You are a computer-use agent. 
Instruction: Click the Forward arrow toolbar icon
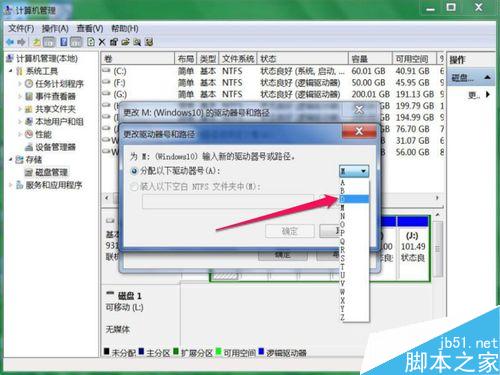coord(21,42)
